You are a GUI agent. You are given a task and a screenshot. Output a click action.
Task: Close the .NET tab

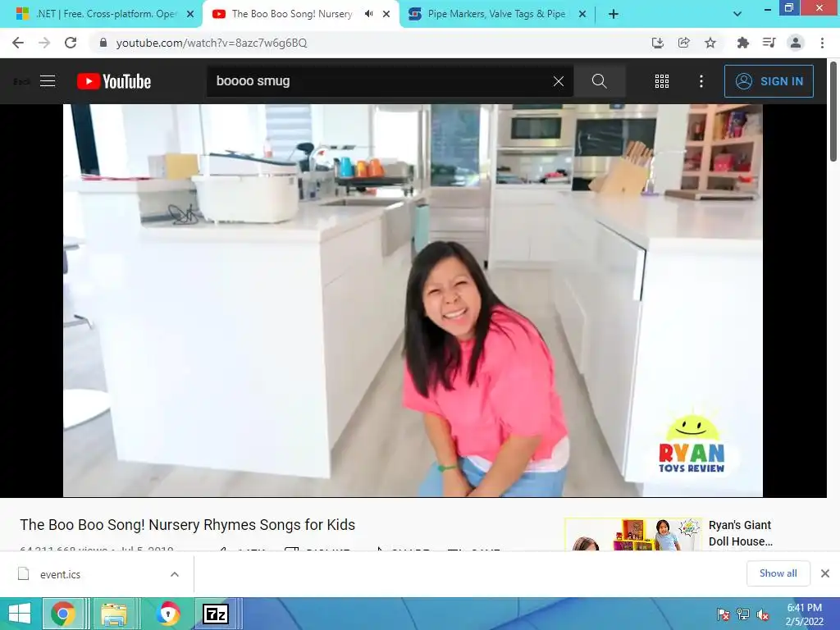[x=190, y=15]
